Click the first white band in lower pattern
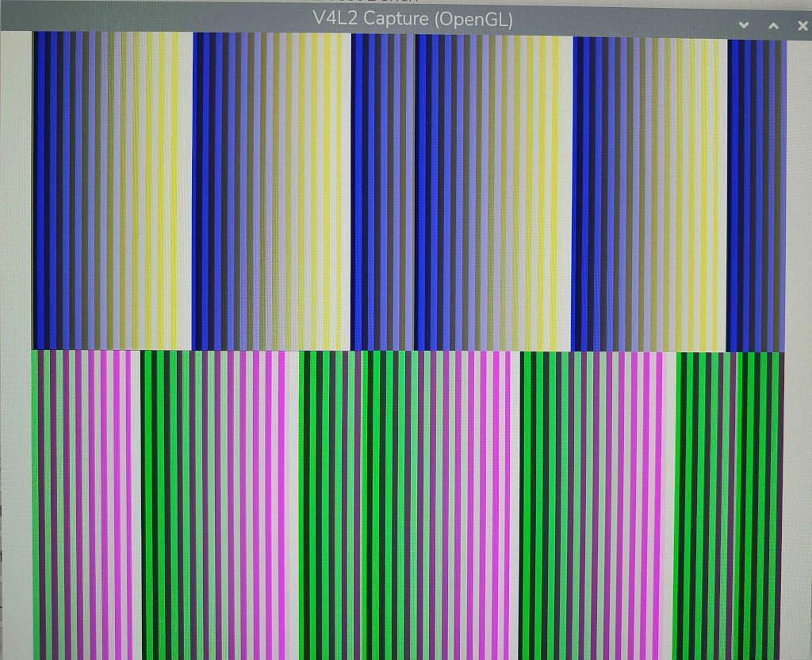Image resolution: width=812 pixels, height=660 pixels. click(x=136, y=505)
